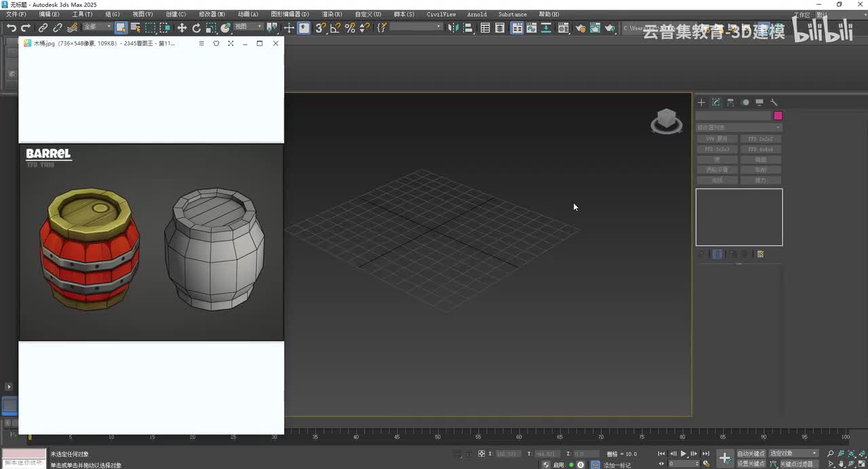The width and height of the screenshot is (868, 469).
Task: Open the Render Setup teapot icon
Action: point(580,28)
